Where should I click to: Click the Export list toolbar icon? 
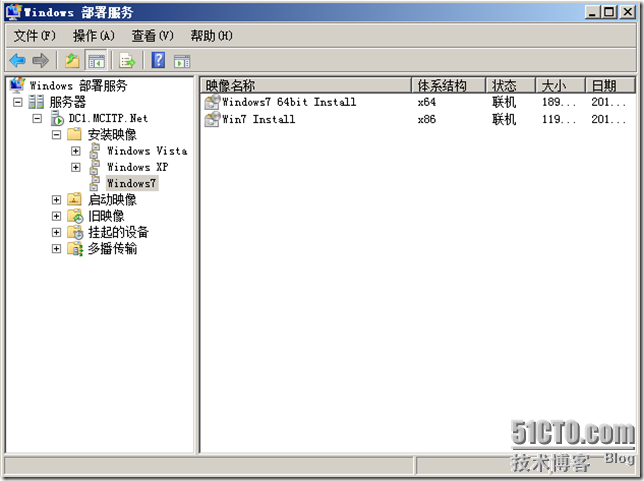[127, 61]
